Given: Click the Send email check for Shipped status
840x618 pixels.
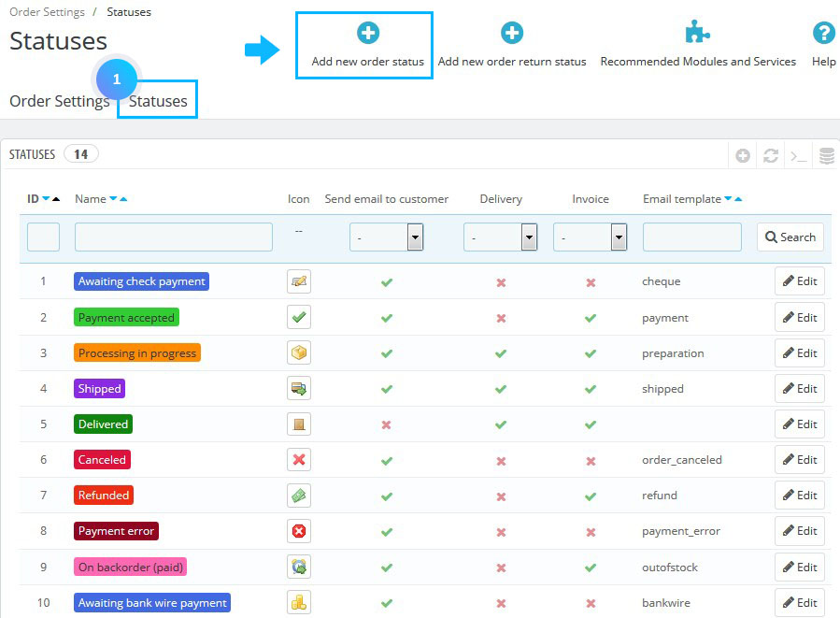Looking at the screenshot, I should click(x=387, y=388).
